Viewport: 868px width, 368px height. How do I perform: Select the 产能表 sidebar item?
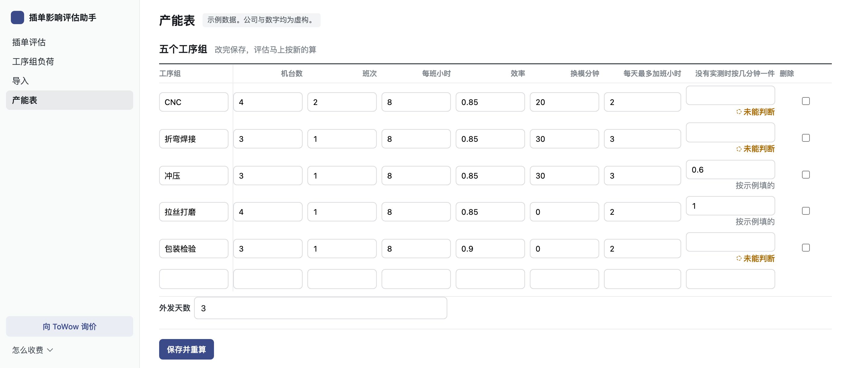[x=69, y=100]
